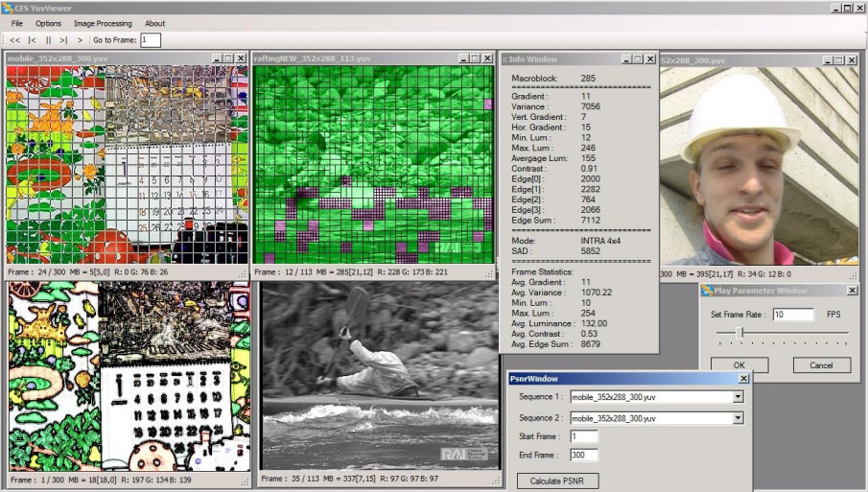Click the SAD value 5852
868x492 pixels.
pos(591,250)
